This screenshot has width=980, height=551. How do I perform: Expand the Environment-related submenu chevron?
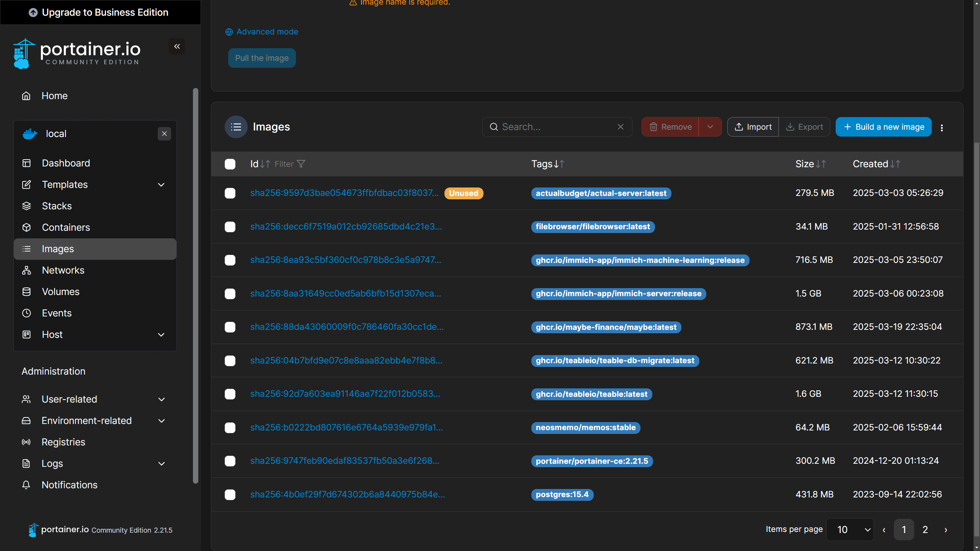[161, 421]
